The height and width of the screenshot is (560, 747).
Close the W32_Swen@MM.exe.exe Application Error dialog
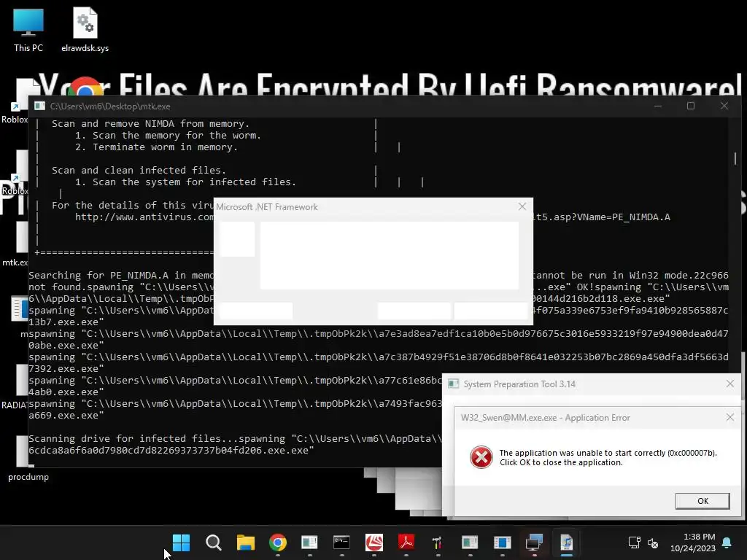(x=729, y=418)
